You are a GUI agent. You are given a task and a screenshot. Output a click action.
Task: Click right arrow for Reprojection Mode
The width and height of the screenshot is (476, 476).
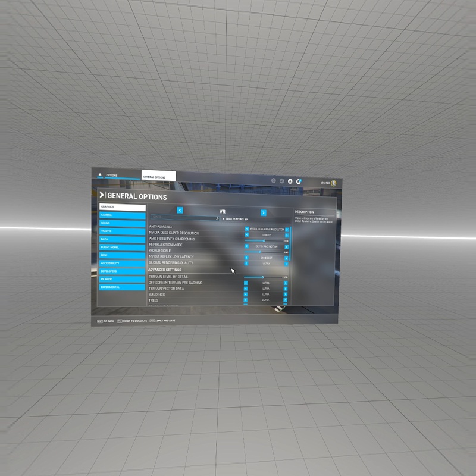point(286,247)
